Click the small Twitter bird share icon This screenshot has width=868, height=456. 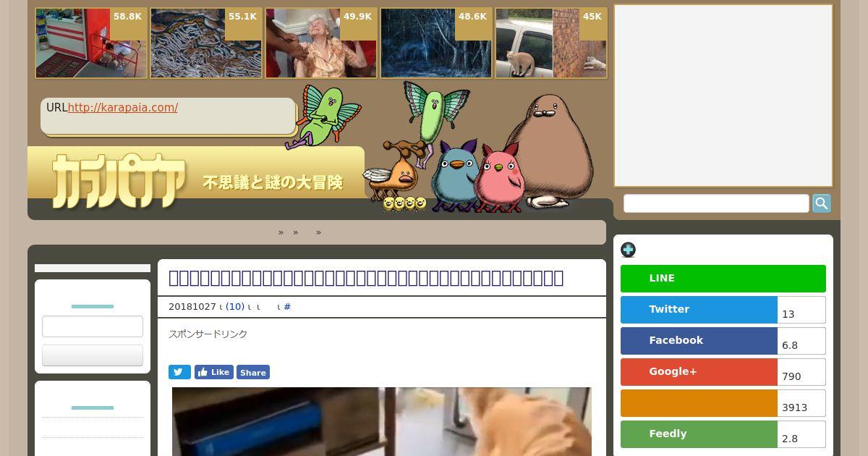(x=179, y=372)
